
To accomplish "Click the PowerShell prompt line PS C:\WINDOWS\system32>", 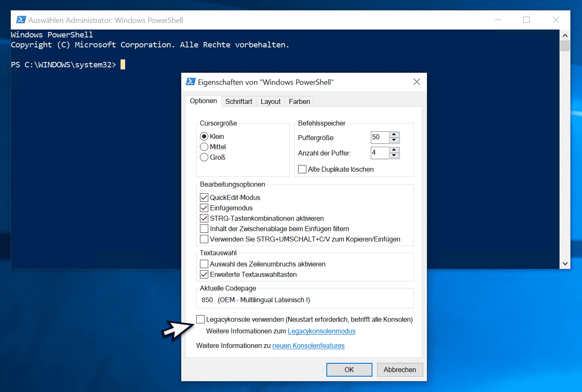I will pyautogui.click(x=64, y=64).
